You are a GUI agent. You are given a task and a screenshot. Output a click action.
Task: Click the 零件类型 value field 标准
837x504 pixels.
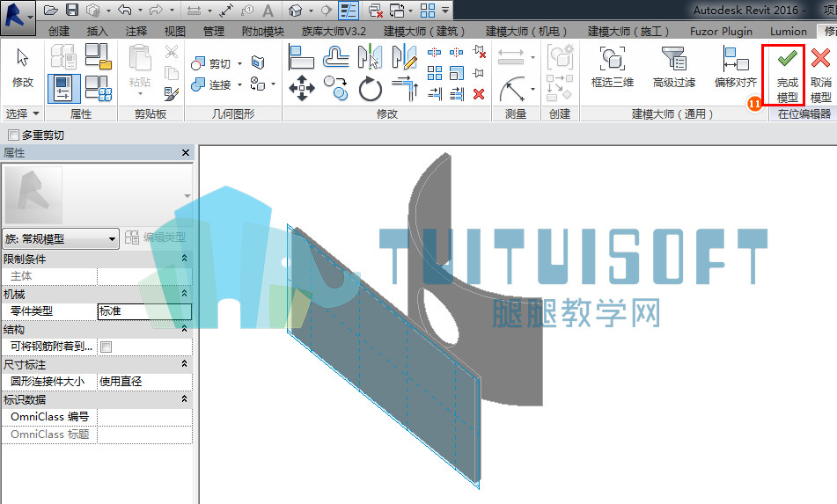click(144, 311)
